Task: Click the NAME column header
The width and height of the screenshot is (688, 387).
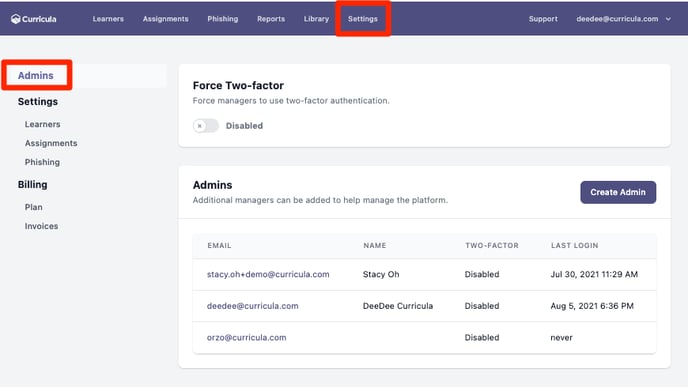Action: [375, 245]
